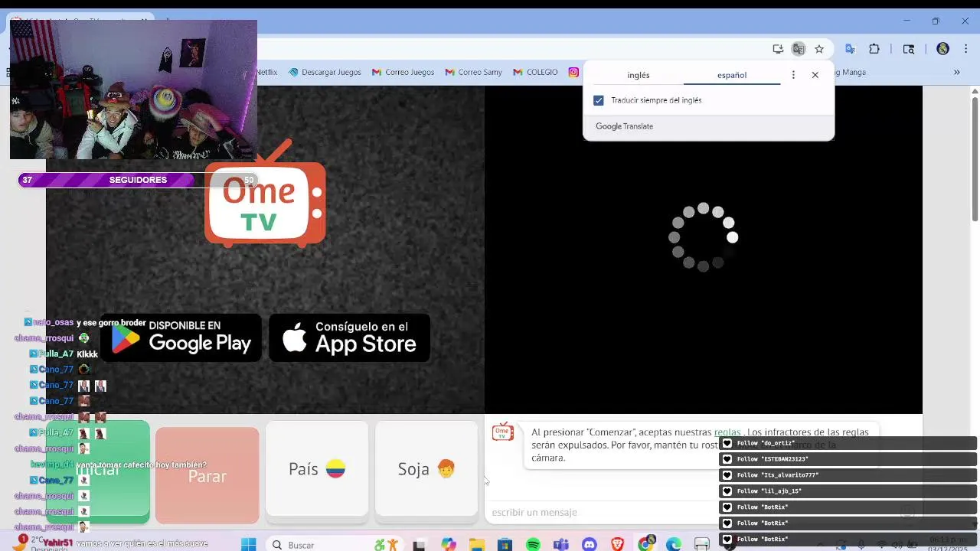Open translate popup more options menu
This screenshot has width=980, height=551.
793,75
